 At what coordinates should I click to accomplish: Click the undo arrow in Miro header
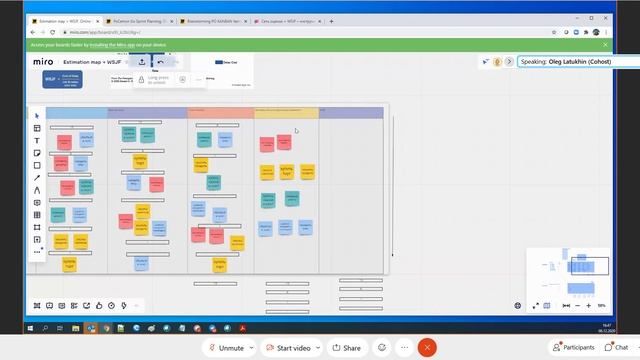tap(160, 62)
